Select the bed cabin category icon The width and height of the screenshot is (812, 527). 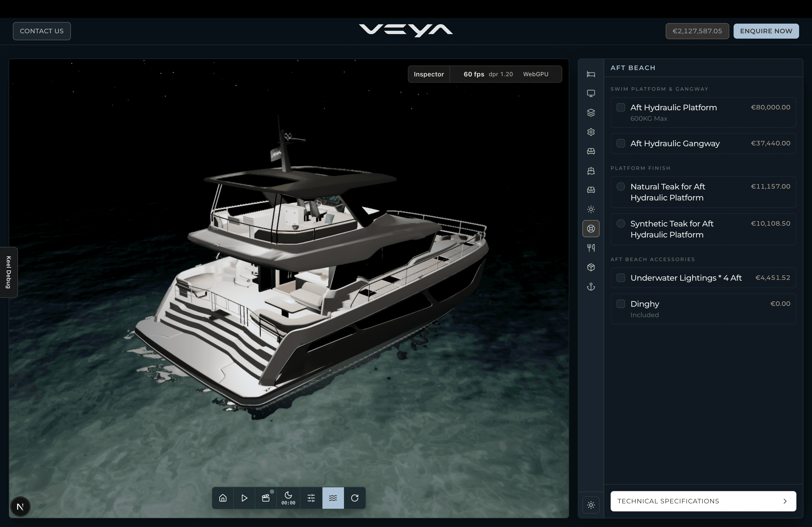point(591,74)
